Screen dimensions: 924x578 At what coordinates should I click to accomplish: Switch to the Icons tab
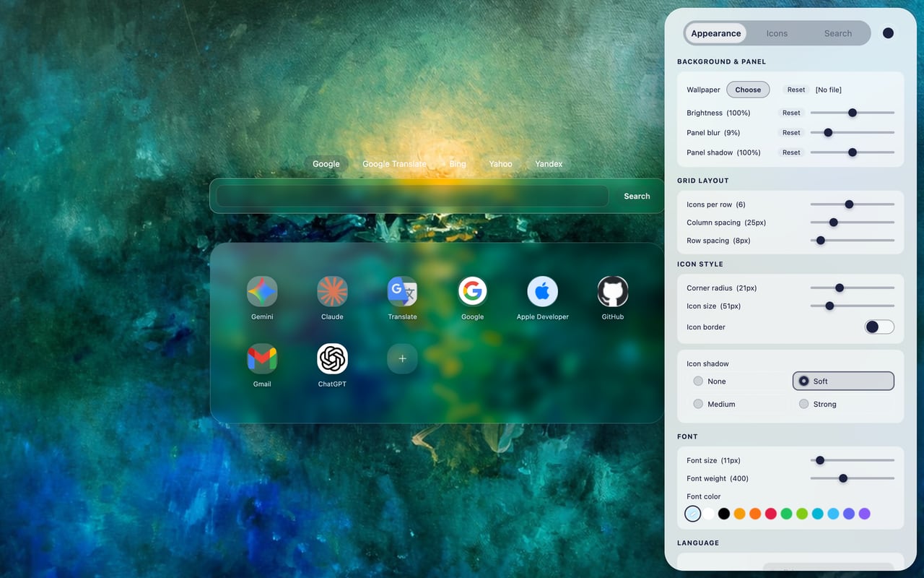coord(777,33)
